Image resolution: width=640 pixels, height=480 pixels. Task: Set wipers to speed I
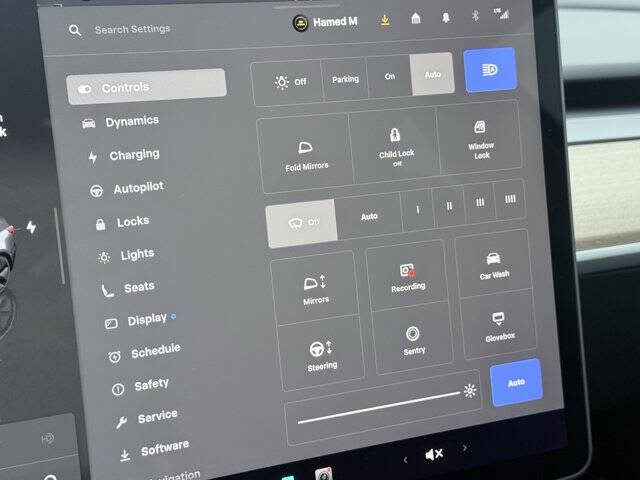(417, 210)
